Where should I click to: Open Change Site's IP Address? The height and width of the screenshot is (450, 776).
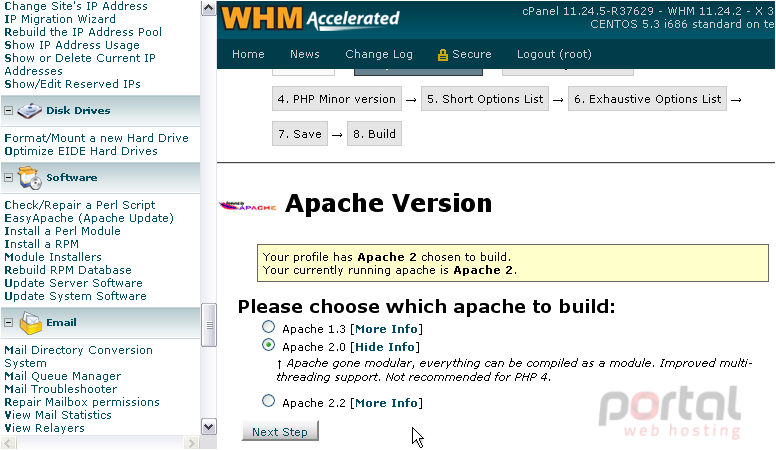76,6
